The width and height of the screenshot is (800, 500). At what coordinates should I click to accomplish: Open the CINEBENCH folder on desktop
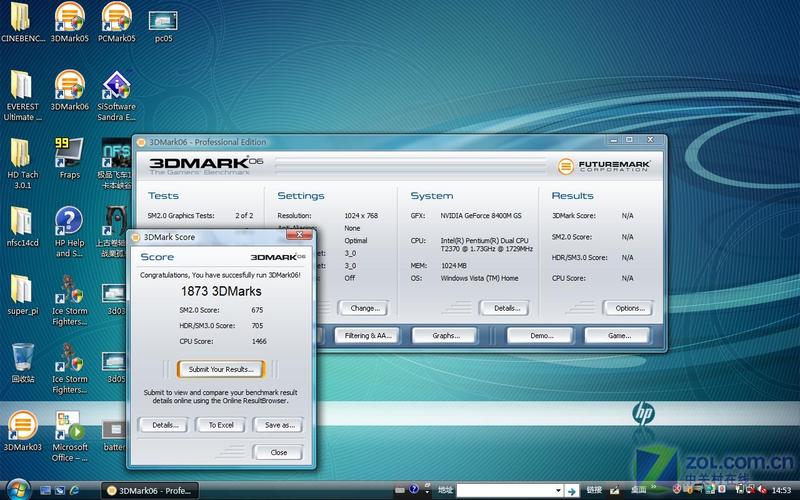click(21, 22)
